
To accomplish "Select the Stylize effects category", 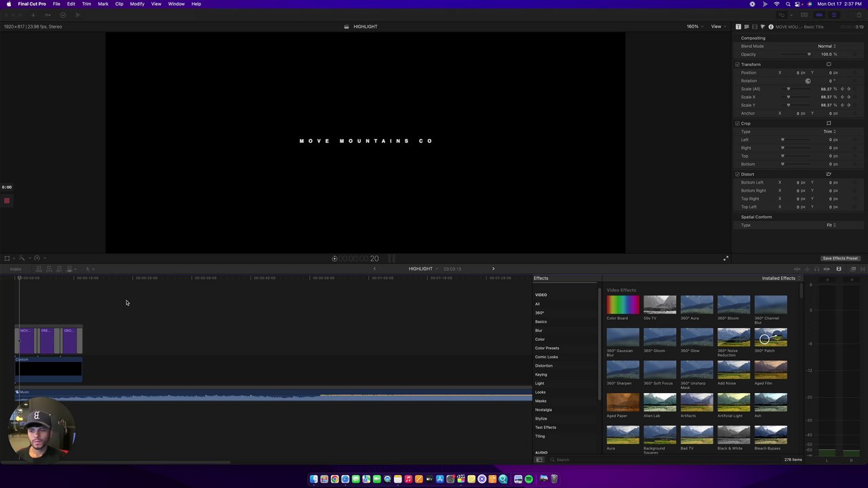I will tap(540, 419).
